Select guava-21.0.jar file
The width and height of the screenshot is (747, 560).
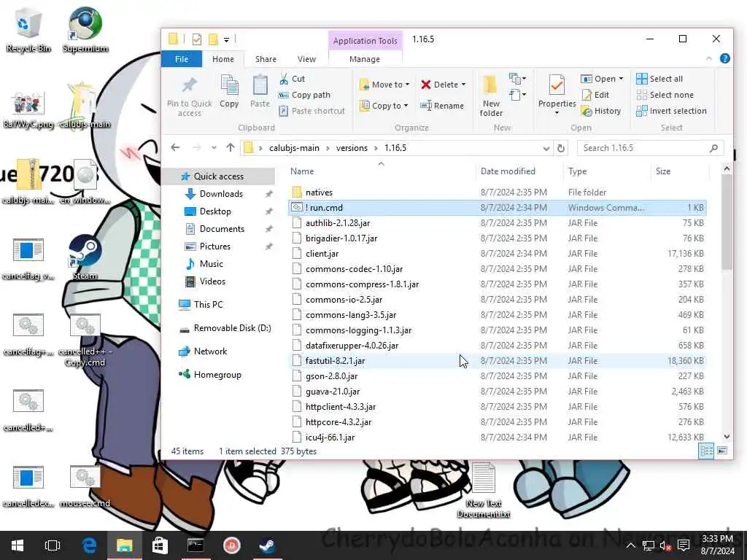(497, 392)
